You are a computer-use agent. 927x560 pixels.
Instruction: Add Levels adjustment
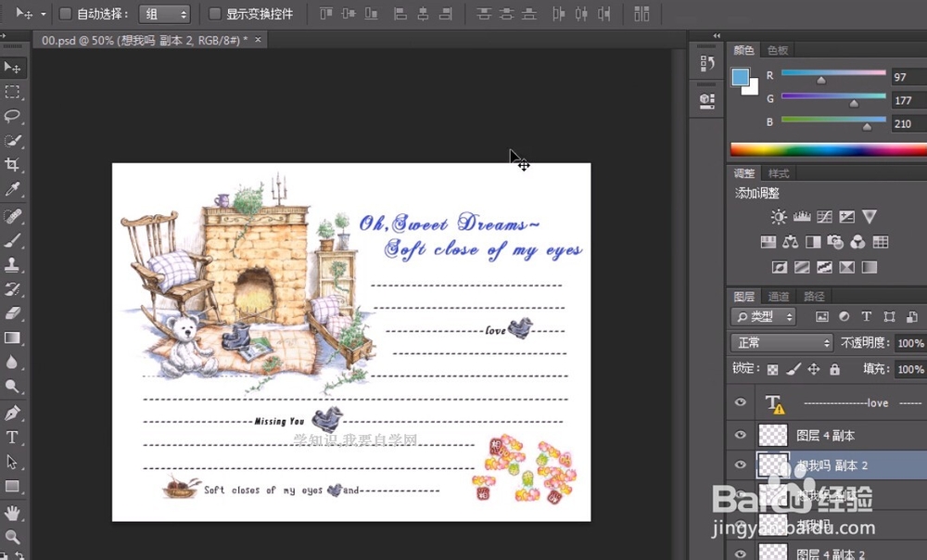pos(802,217)
